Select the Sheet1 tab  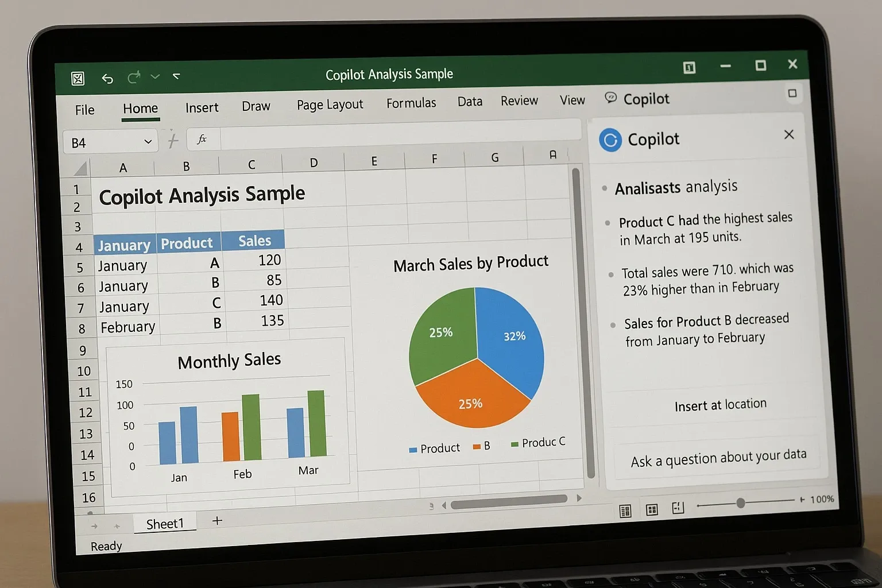(x=165, y=523)
